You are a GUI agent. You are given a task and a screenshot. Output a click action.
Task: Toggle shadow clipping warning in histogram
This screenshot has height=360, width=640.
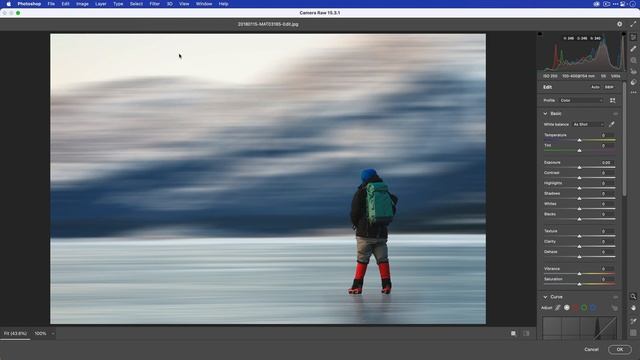[540, 34]
